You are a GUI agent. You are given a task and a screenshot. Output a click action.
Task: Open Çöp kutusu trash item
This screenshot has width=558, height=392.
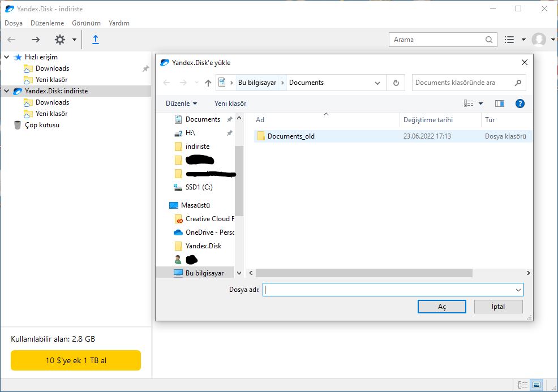42,125
